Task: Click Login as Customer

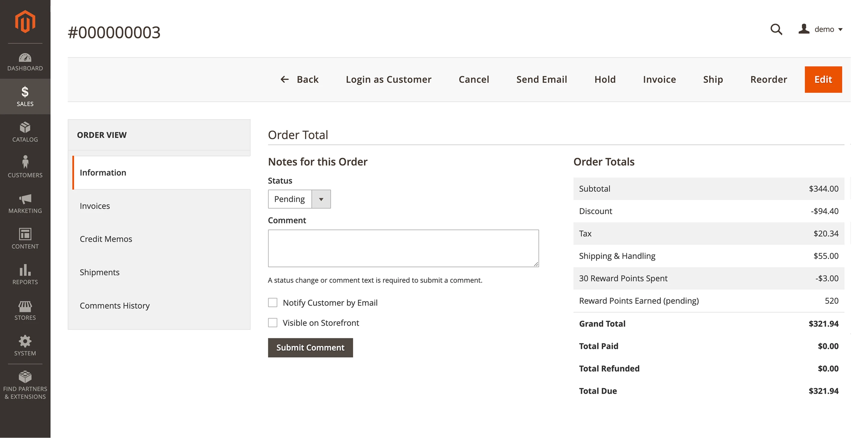Action: pyautogui.click(x=388, y=79)
